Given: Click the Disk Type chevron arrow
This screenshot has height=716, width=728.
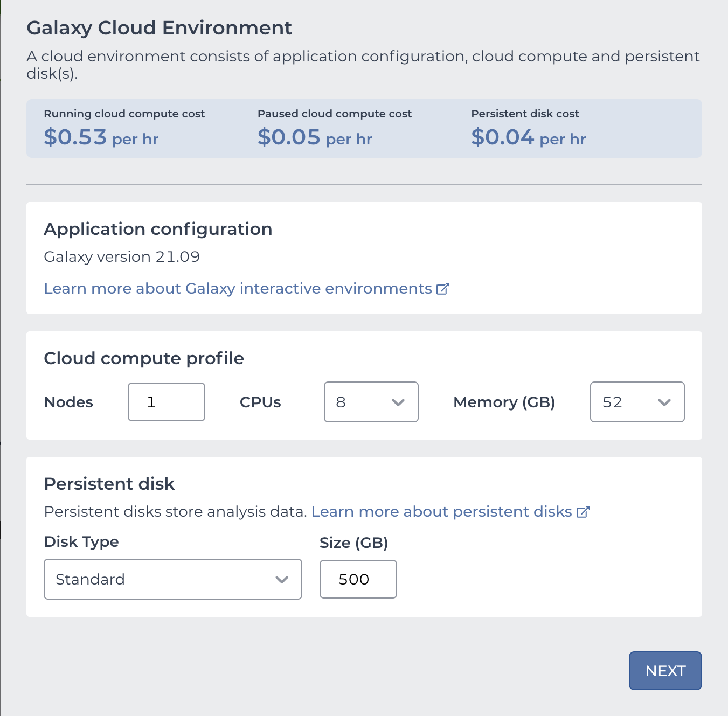Looking at the screenshot, I should [x=282, y=580].
